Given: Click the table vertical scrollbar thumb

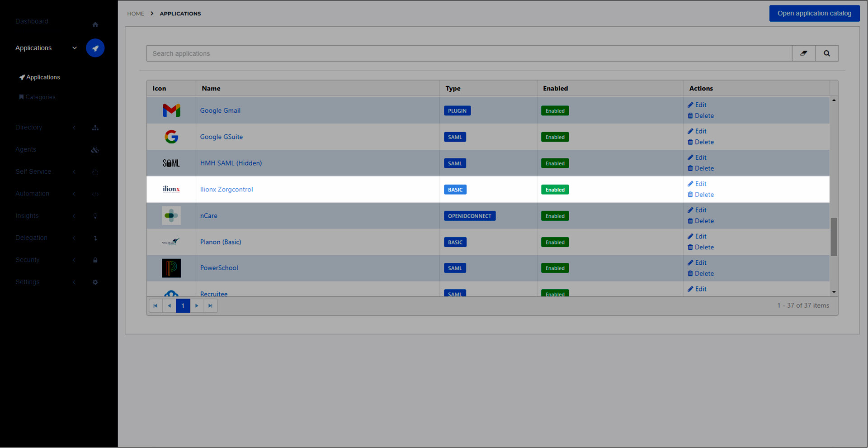Looking at the screenshot, I should 834,237.
